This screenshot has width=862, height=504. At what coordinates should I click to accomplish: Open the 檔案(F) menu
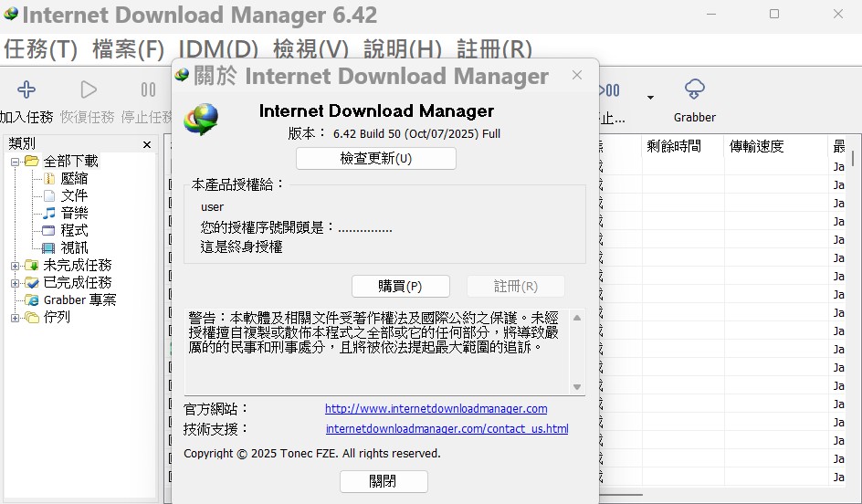coord(128,49)
